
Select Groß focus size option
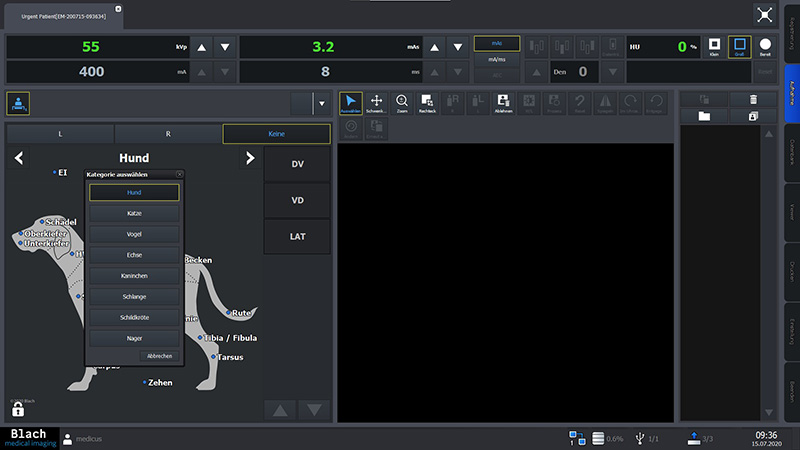(x=739, y=47)
